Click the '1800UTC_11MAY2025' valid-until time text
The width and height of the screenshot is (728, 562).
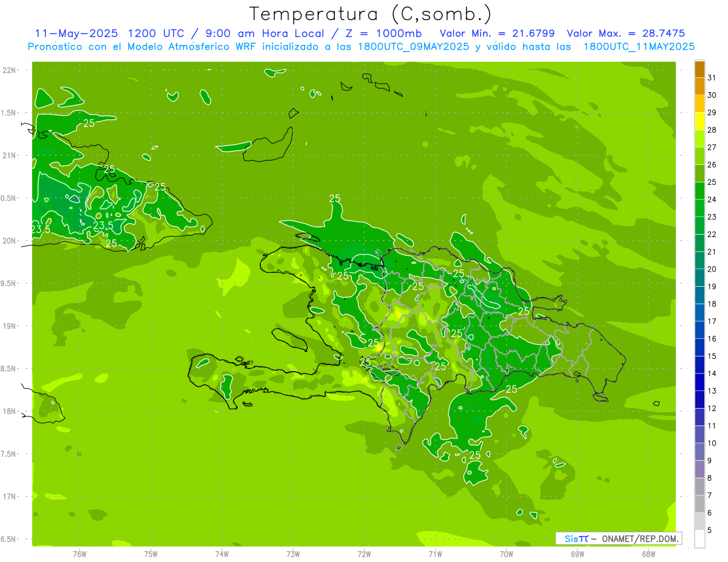click(639, 47)
